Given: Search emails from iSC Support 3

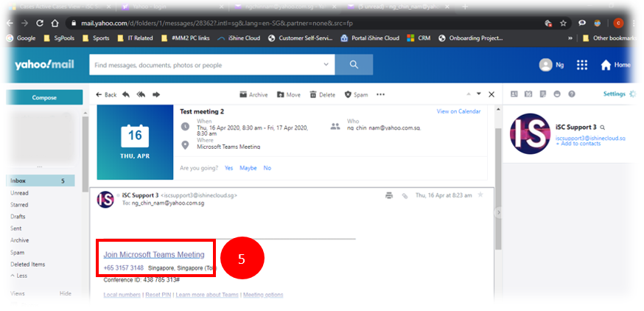Looking at the screenshot, I should 602,127.
